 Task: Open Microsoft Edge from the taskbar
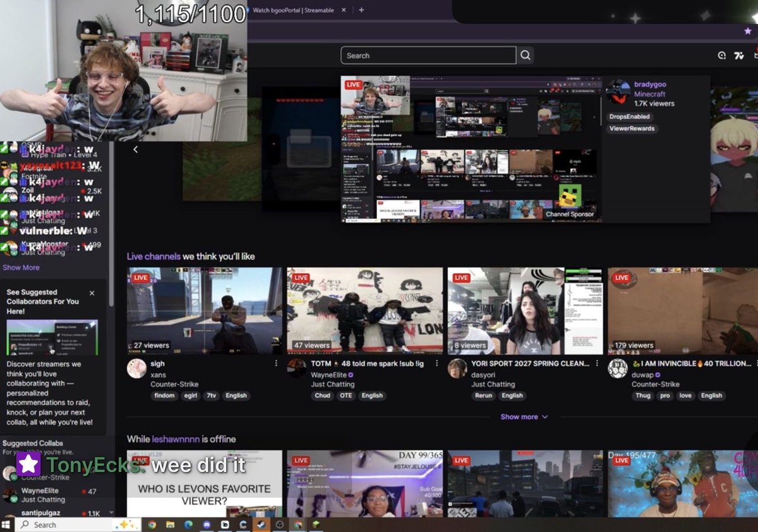(x=189, y=524)
